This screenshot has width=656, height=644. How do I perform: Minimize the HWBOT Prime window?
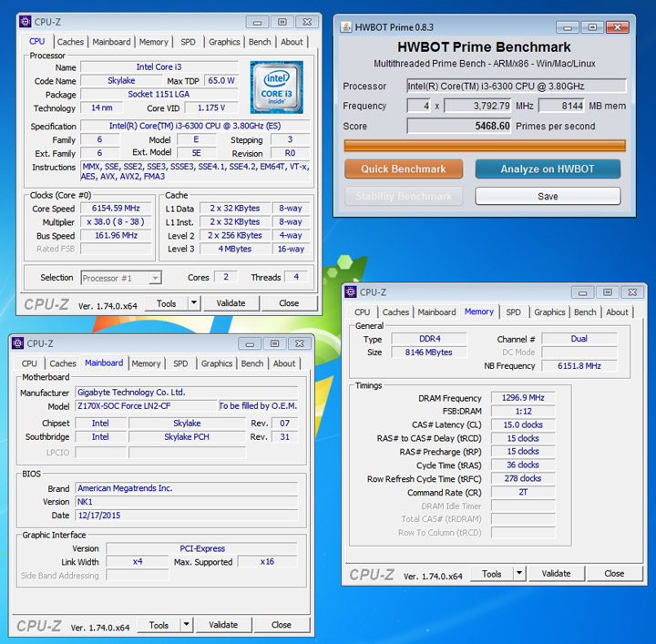coord(568,27)
